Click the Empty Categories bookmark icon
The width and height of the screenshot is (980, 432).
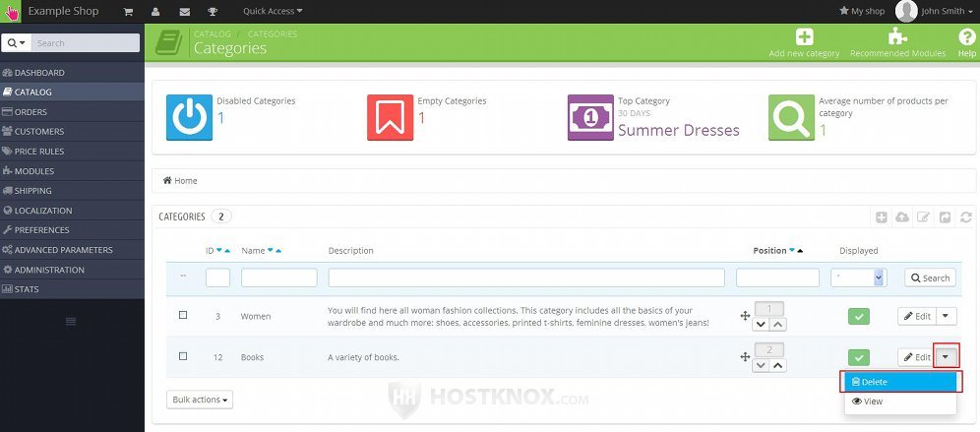tap(390, 117)
